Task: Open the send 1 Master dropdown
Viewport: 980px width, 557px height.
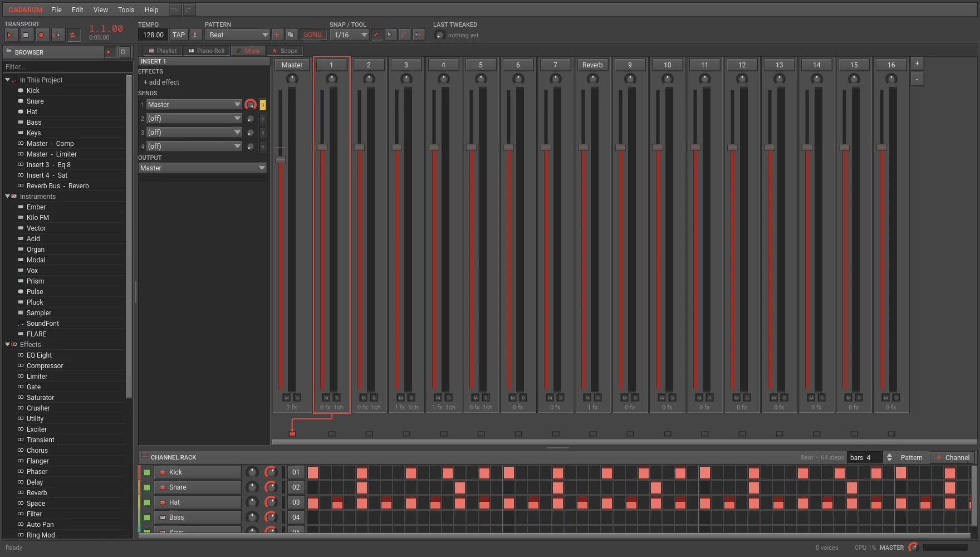Action: point(194,104)
